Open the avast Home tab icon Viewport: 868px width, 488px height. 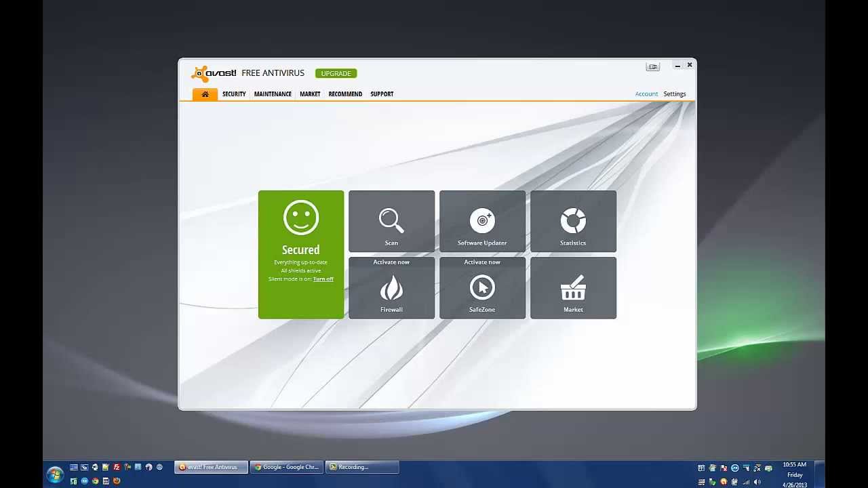coord(205,94)
